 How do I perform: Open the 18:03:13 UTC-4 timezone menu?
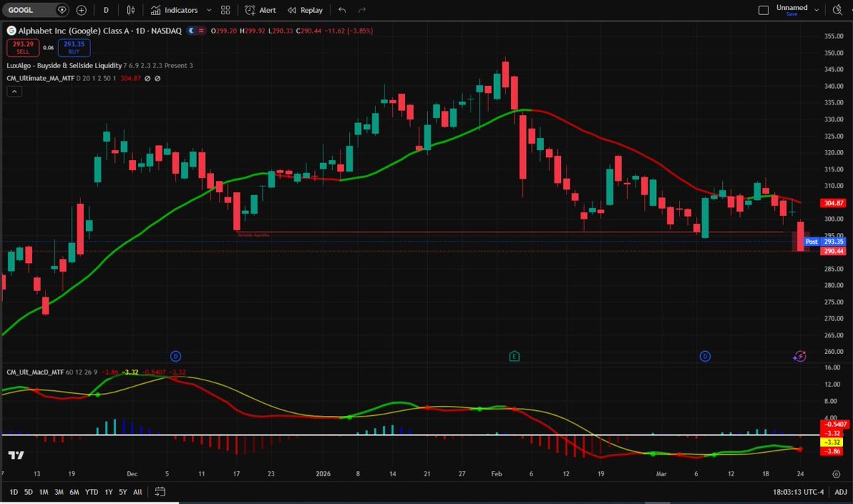pyautogui.click(x=799, y=492)
